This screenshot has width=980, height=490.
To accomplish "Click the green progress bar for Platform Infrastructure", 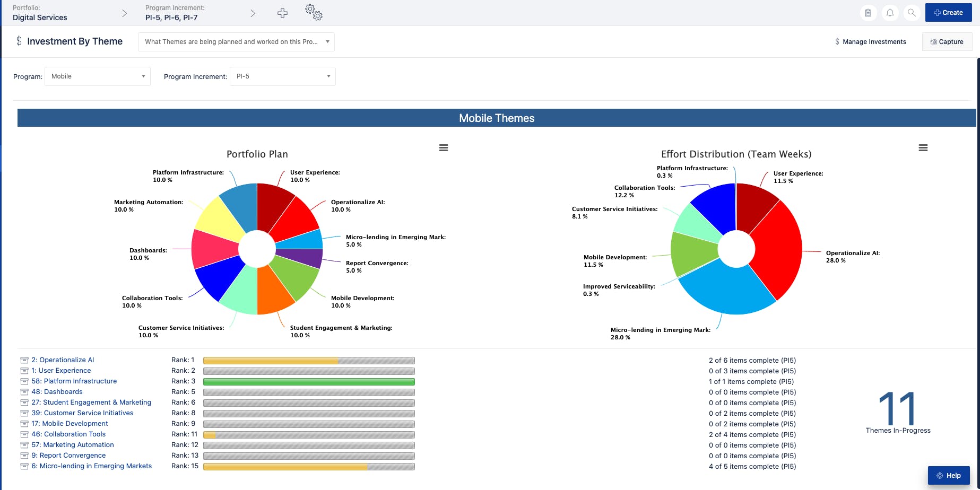I will [x=309, y=381].
